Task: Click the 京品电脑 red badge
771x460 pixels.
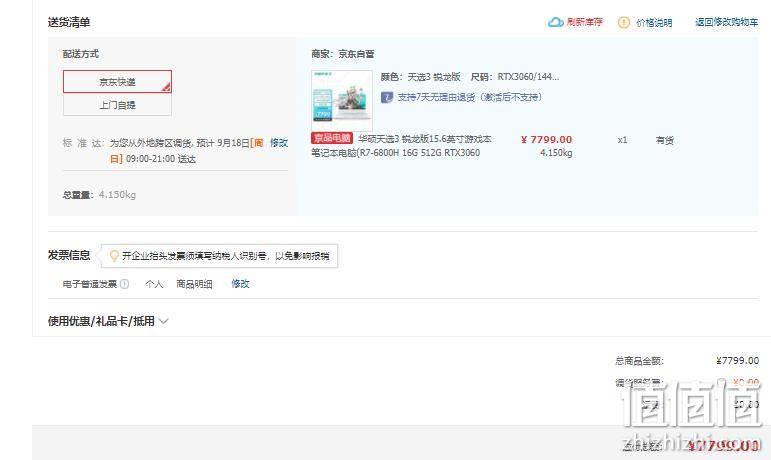Action: coord(332,139)
